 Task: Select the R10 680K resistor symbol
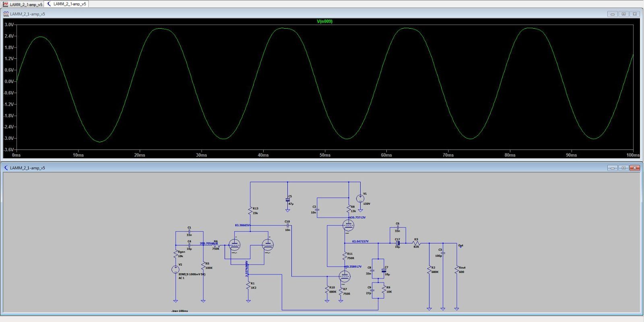327,289
